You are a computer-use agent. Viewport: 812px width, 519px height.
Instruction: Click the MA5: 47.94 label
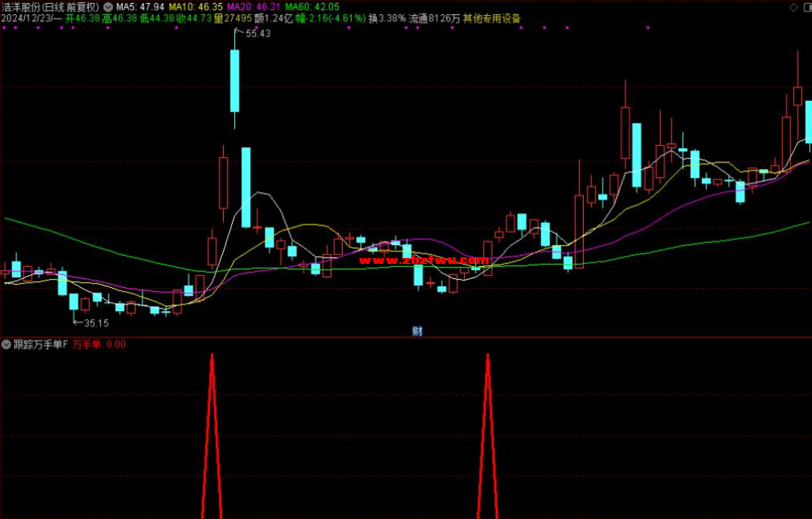[x=140, y=7]
